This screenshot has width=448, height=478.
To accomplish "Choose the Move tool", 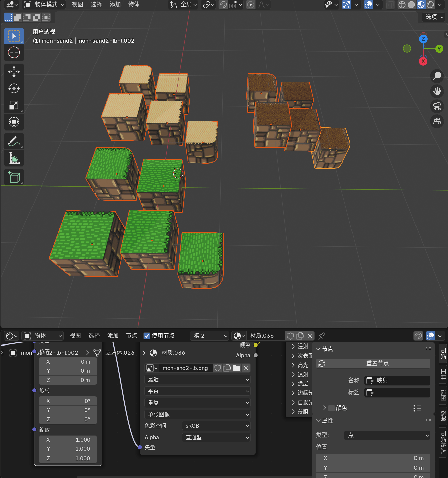I will point(14,72).
